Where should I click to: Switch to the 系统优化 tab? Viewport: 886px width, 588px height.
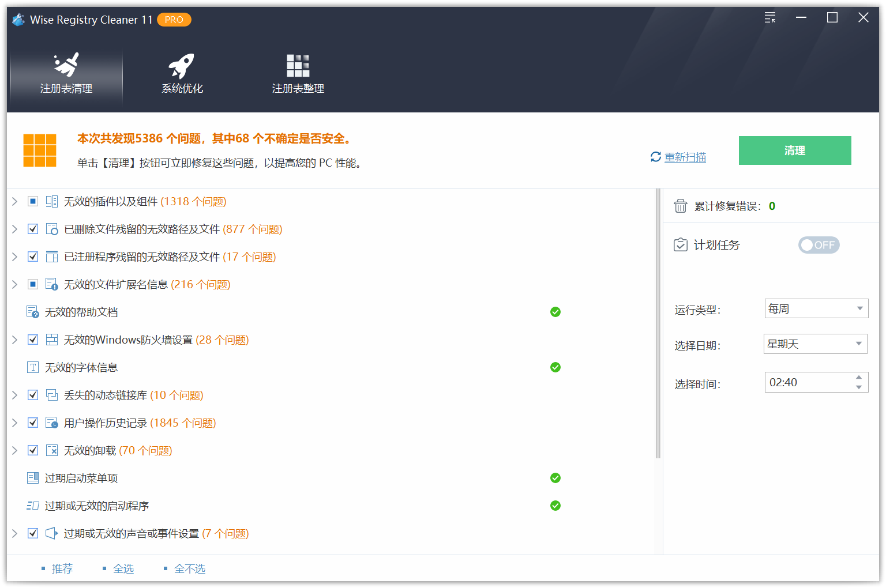click(x=182, y=75)
